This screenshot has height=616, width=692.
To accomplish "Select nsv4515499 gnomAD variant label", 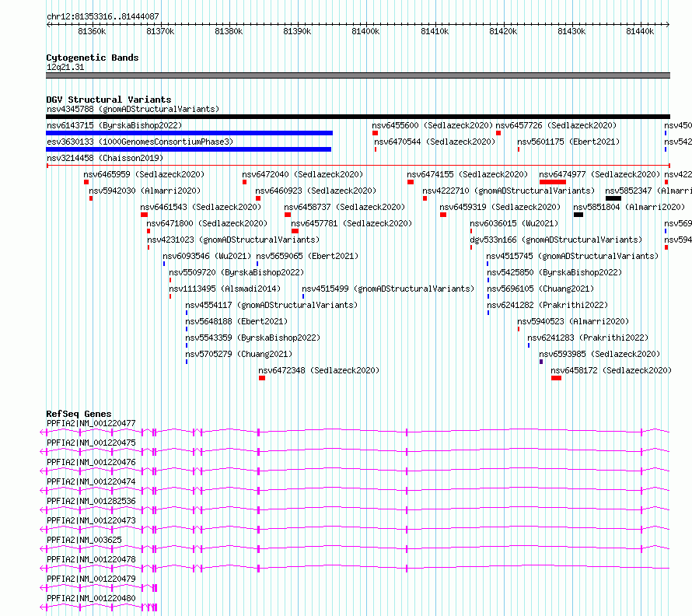I will [388, 289].
